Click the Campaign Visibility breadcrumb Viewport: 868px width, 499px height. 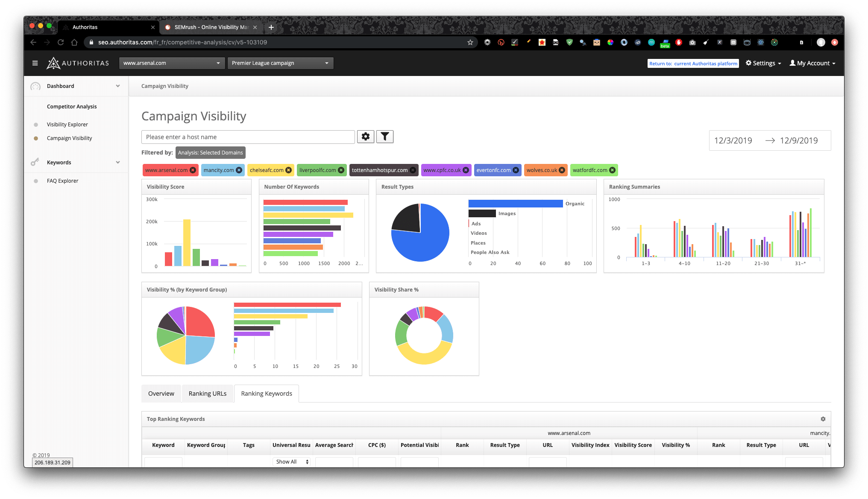(x=165, y=86)
